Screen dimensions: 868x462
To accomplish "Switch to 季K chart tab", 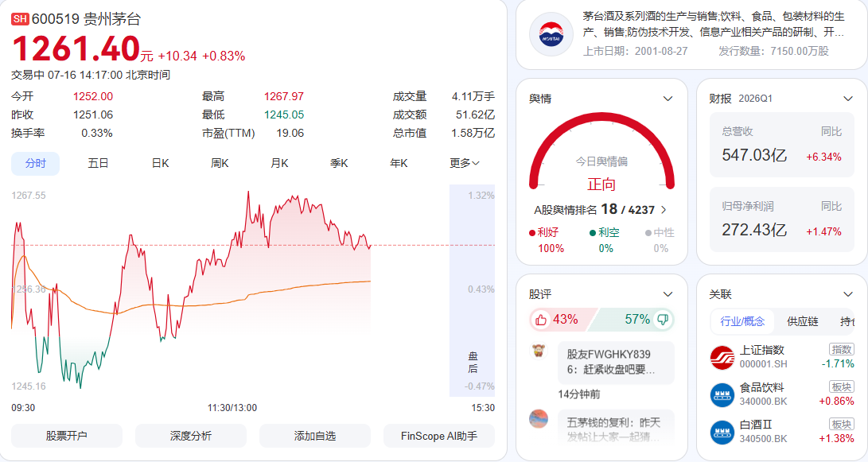I will [339, 163].
